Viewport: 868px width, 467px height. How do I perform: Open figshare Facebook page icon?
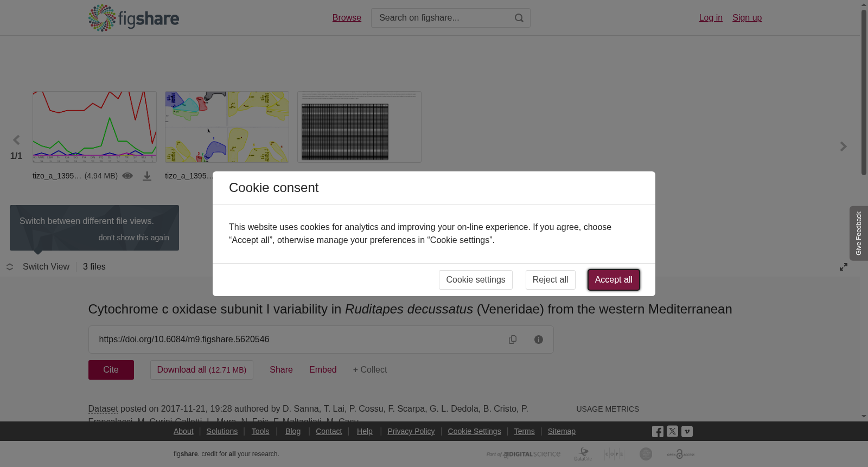click(x=658, y=432)
